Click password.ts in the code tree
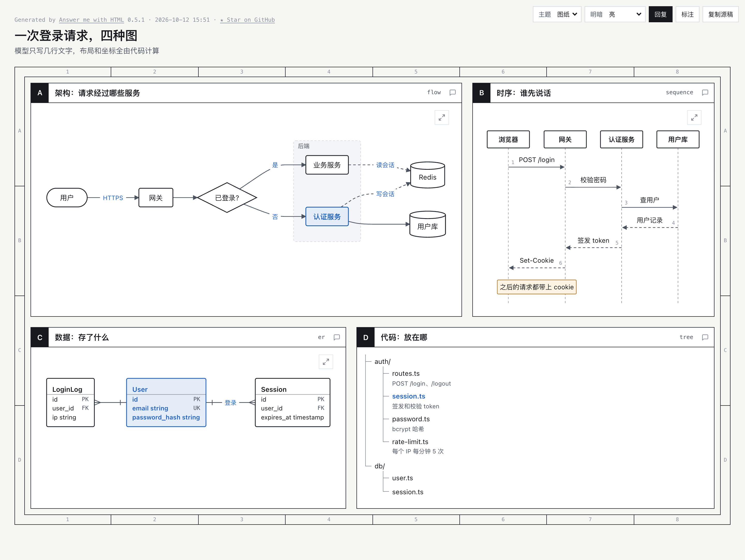745x560 pixels. [411, 419]
